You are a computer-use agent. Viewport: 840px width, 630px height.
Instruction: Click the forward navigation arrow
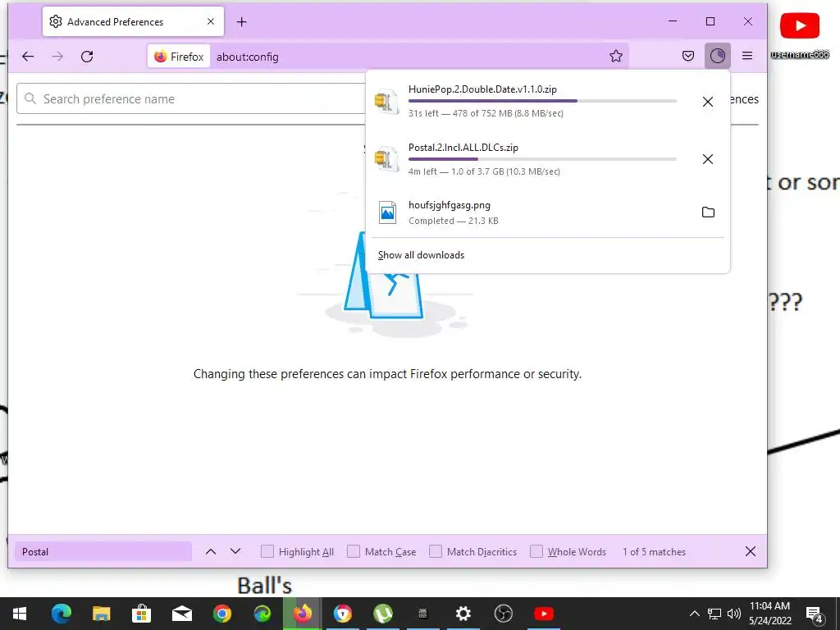coord(57,57)
